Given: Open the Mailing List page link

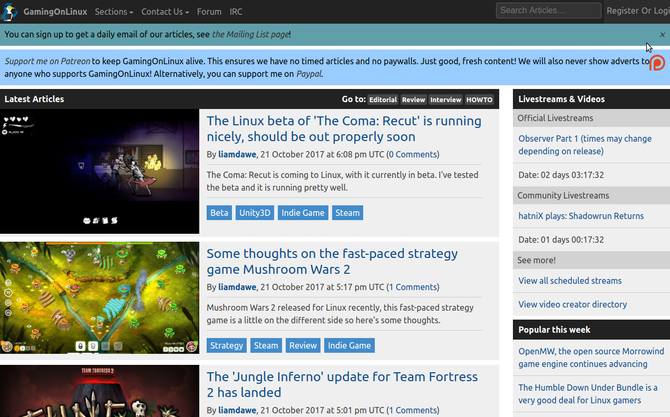Looking at the screenshot, I should 251,35.
